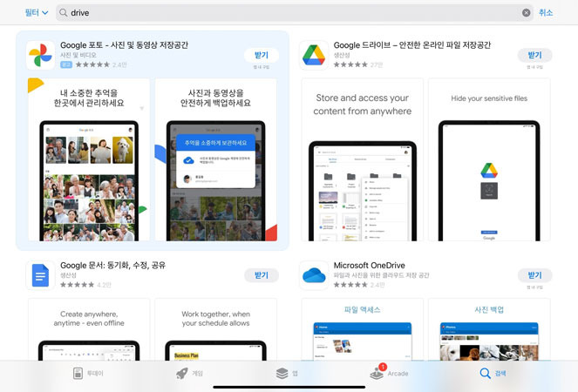
Task: Tap 취소 to cancel search
Action: (546, 12)
